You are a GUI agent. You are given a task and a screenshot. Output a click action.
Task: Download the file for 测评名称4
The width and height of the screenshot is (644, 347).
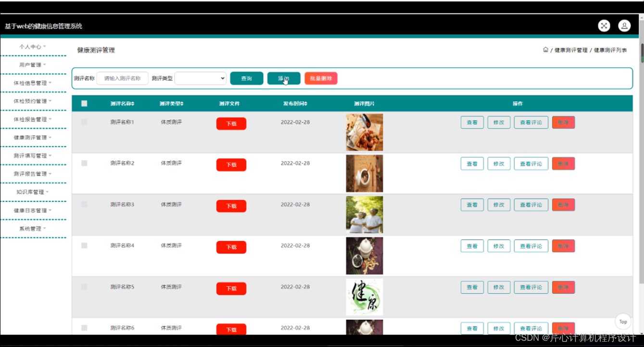[x=231, y=247]
